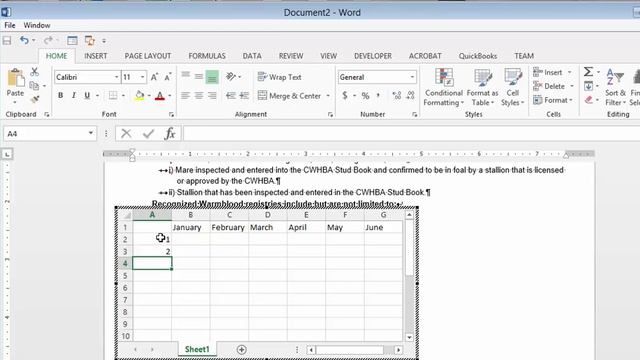Open the Merge & Center dropdown arrow
The height and width of the screenshot is (360, 640).
[328, 96]
